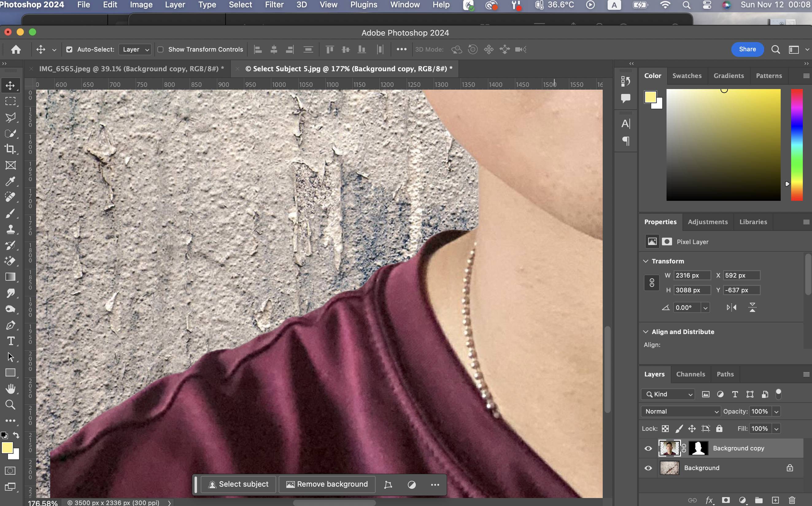
Task: Collapse the Align and Distribute section
Action: 646,332
